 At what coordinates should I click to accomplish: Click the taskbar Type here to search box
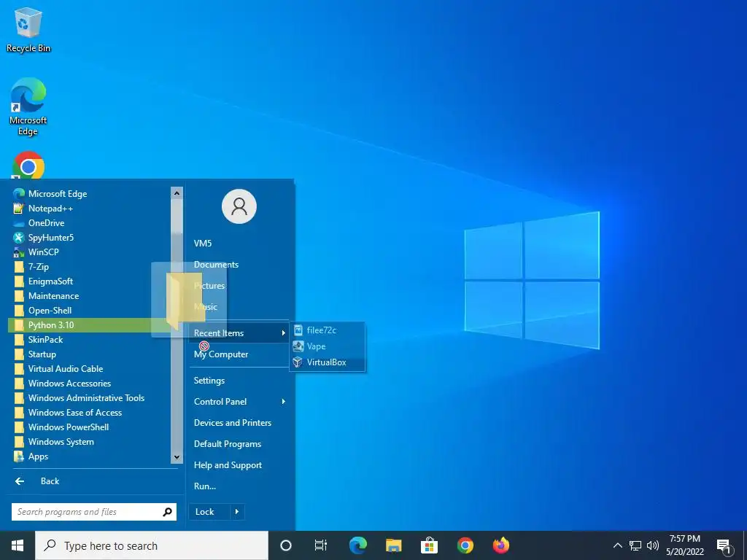(152, 545)
